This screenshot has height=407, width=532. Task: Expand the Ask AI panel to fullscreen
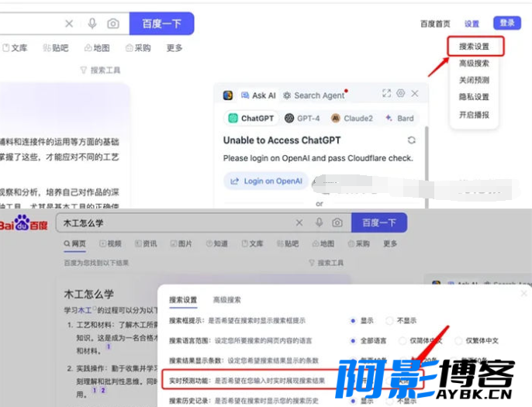click(386, 94)
